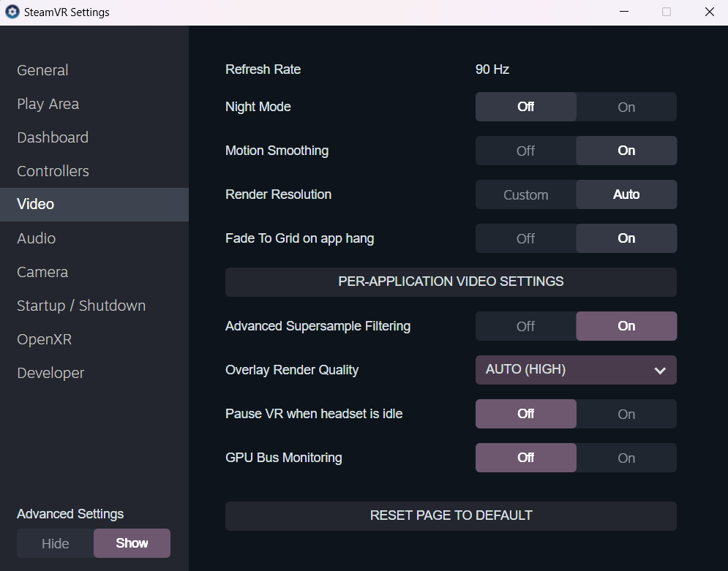The width and height of the screenshot is (728, 571).
Task: Turn on GPU Bus Monitoring
Action: coord(626,458)
